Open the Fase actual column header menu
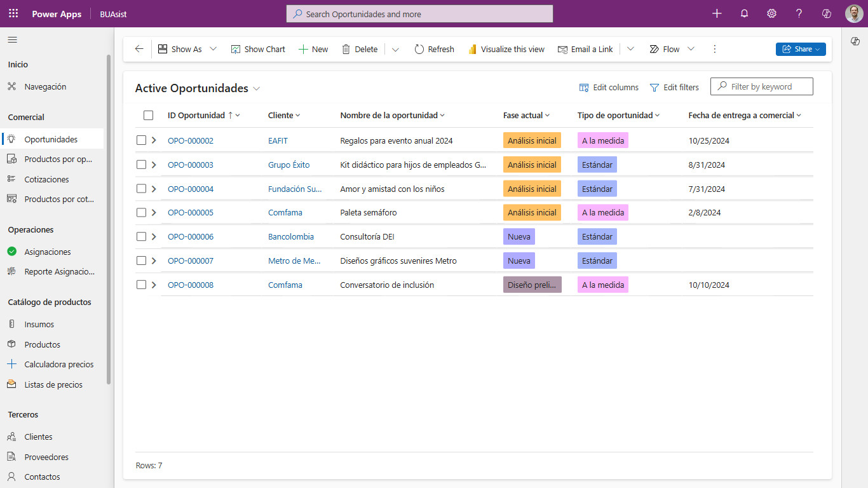 tap(526, 115)
